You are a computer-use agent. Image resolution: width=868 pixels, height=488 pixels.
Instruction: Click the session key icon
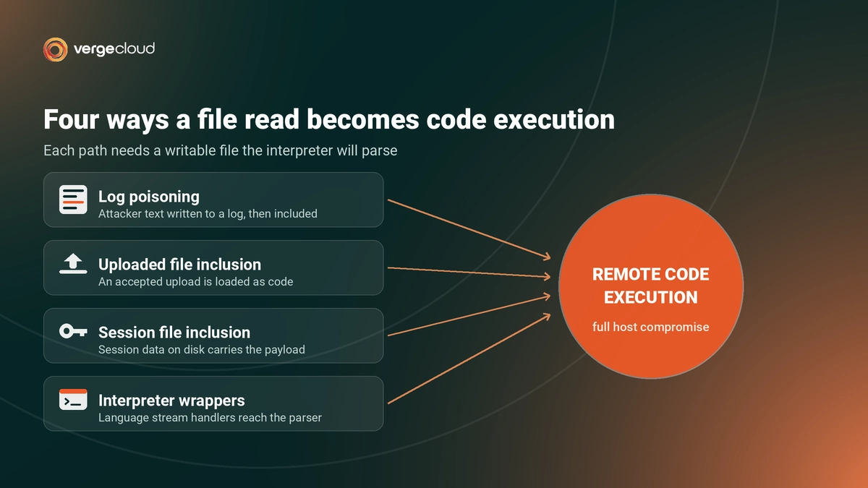(x=73, y=332)
